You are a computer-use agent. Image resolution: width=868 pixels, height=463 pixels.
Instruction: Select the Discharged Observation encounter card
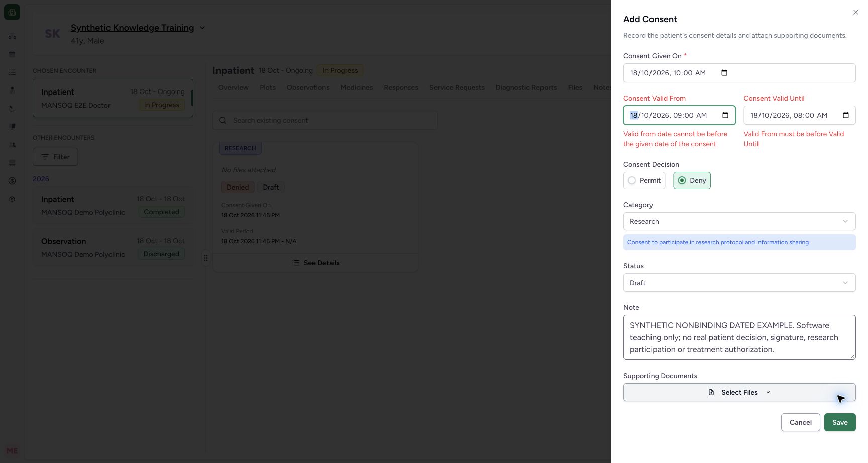pyautogui.click(x=113, y=247)
